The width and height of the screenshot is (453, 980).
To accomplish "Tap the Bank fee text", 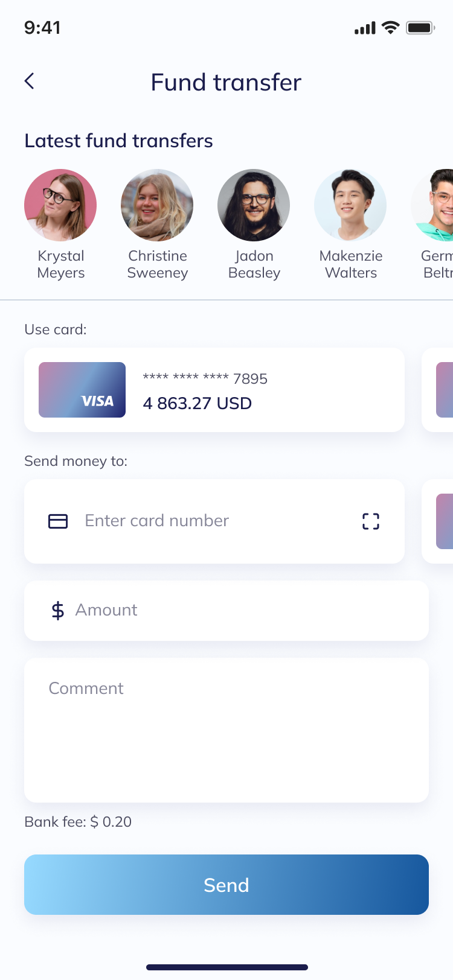I will point(77,822).
